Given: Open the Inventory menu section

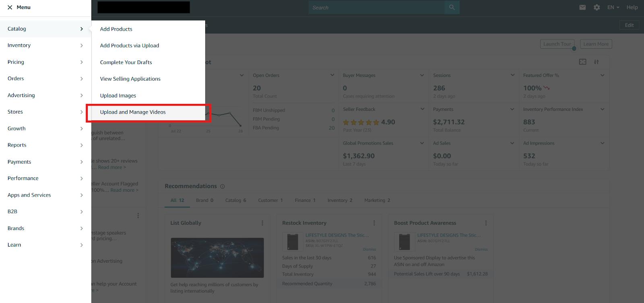Looking at the screenshot, I should [x=45, y=45].
